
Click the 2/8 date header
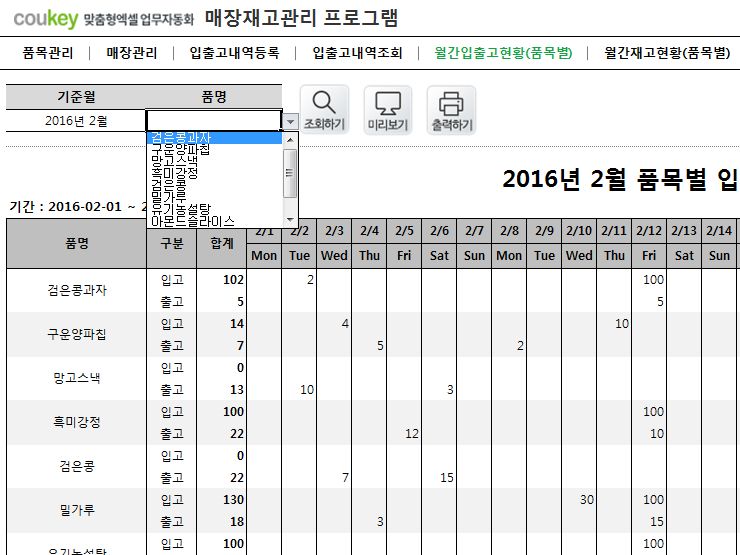pyautogui.click(x=509, y=231)
